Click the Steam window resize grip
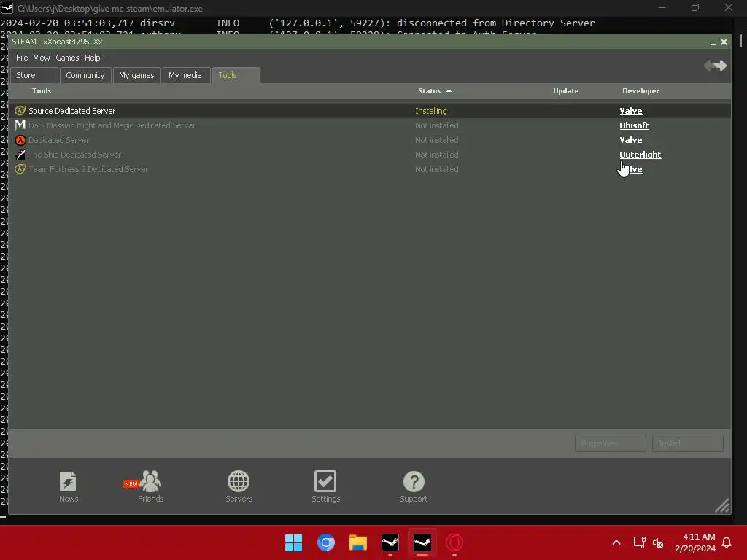 click(x=722, y=505)
